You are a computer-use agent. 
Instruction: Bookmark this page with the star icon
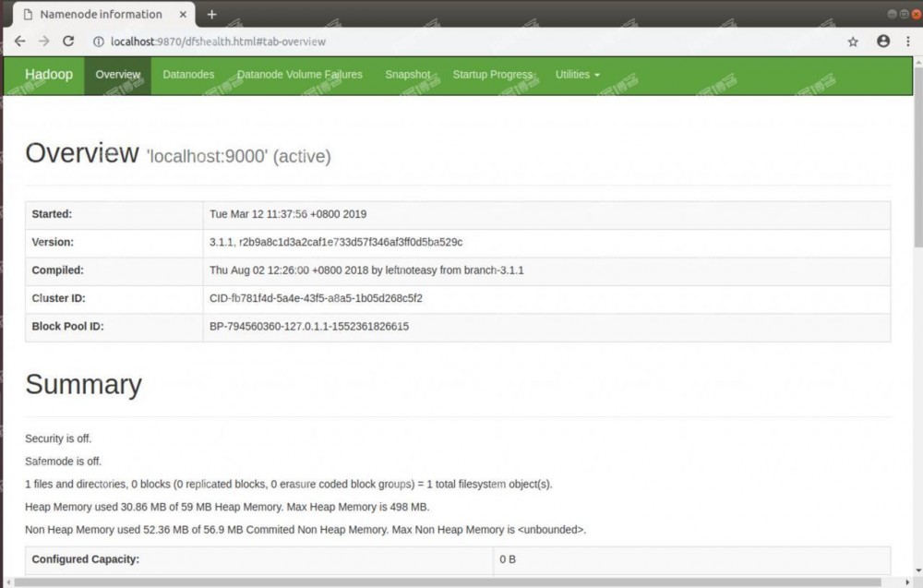coord(853,42)
